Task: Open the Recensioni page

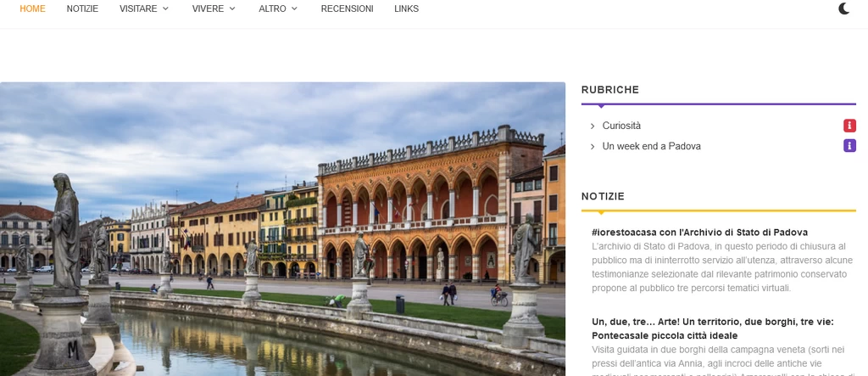Action: tap(347, 8)
